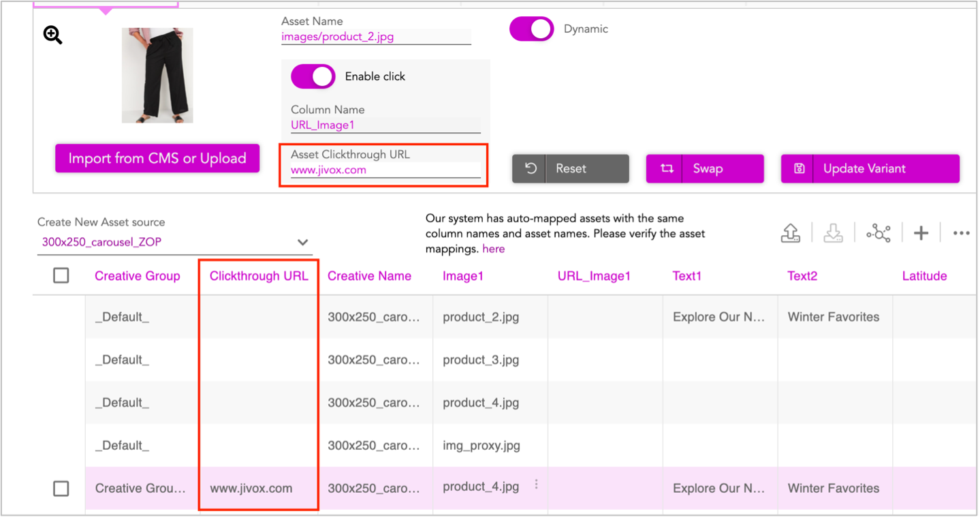Click vertical dots next to product_4.jpg cell

(x=537, y=485)
